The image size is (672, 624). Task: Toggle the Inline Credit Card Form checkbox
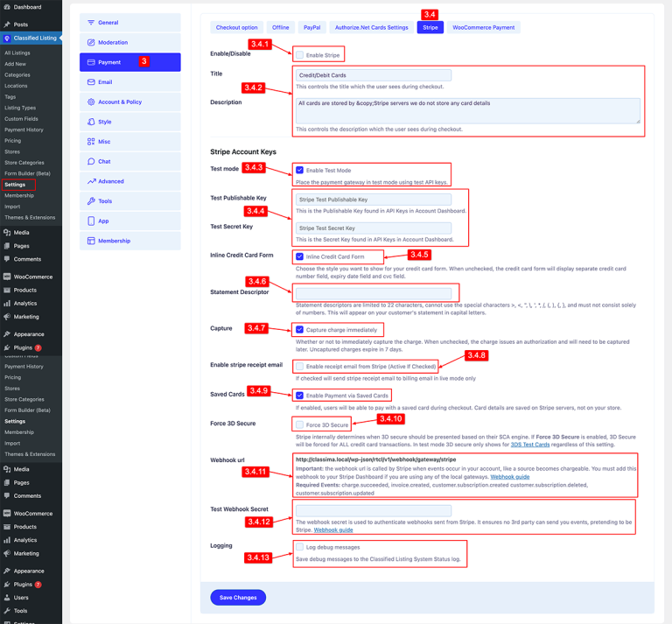tap(299, 256)
